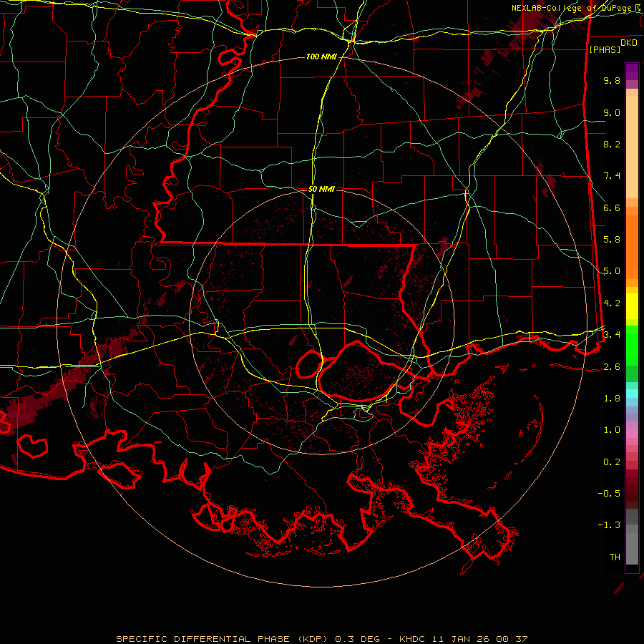This screenshot has height=644, width=644.
Task: Select the 50 NMI range ring label
Action: pyautogui.click(x=321, y=189)
